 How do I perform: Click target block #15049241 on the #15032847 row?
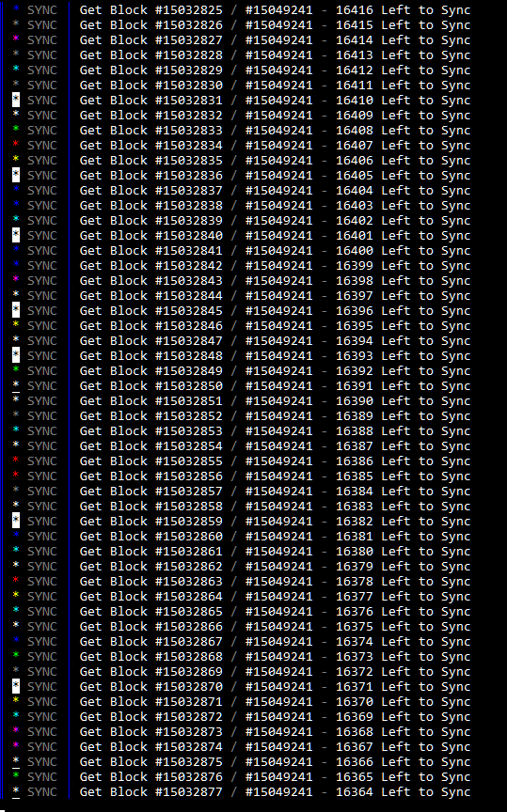click(279, 340)
